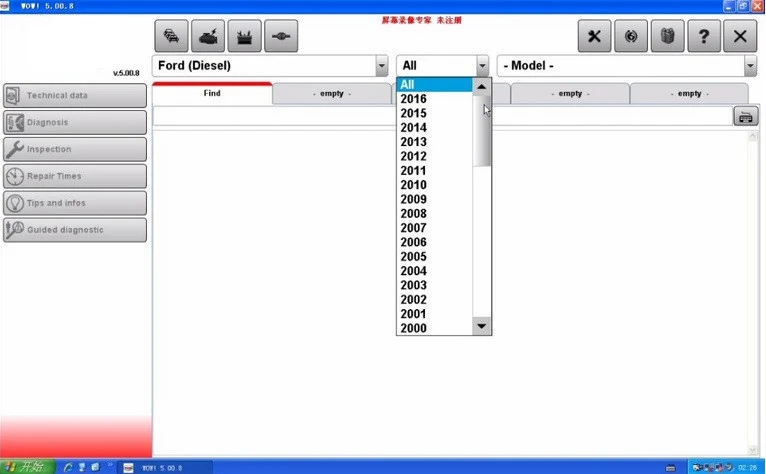Click the taskbar clock showing 02:26

[748, 468]
